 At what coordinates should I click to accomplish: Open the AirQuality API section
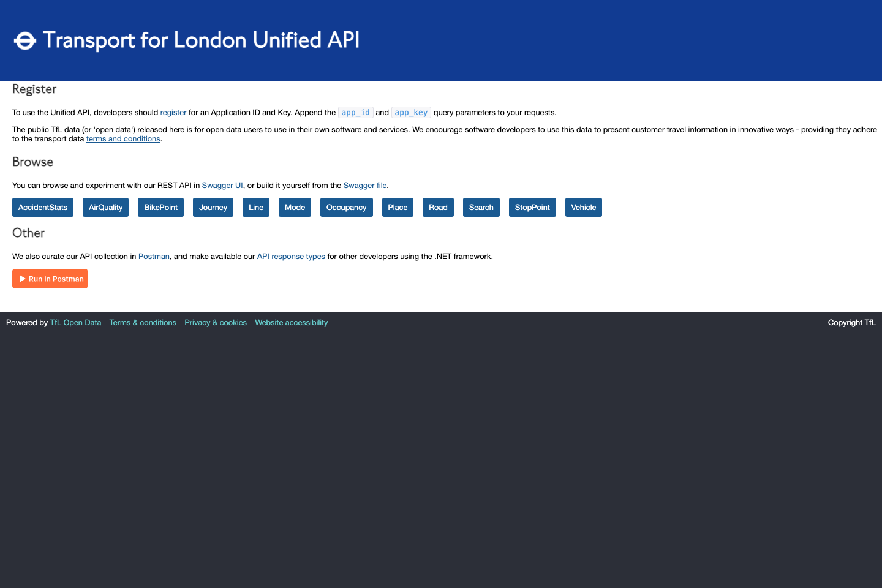[x=105, y=207]
